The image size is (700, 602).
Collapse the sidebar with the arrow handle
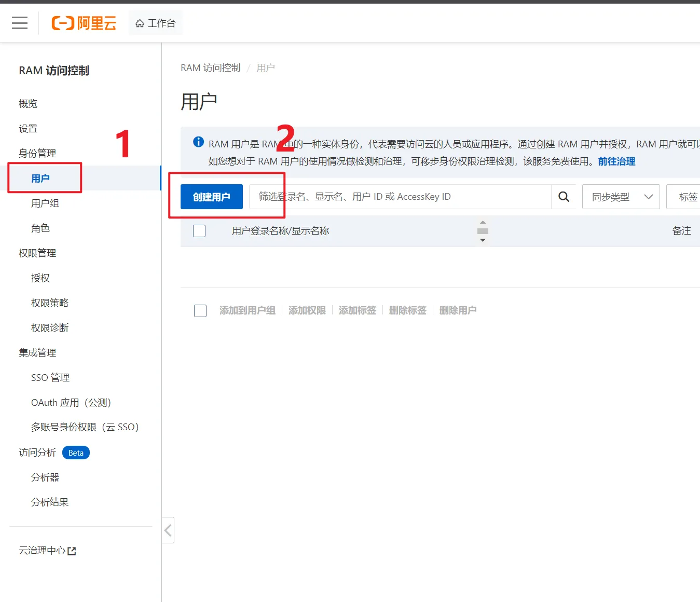click(168, 530)
